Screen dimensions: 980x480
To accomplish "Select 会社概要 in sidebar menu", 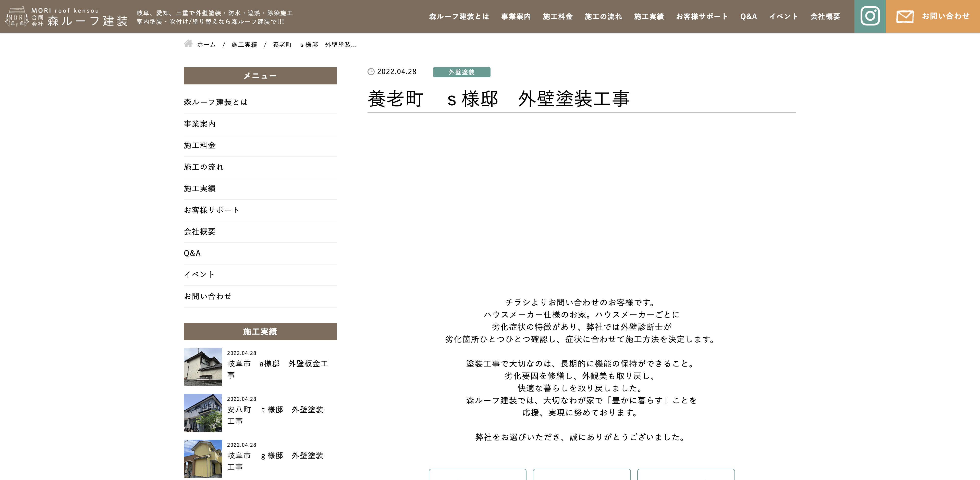I will [260, 231].
